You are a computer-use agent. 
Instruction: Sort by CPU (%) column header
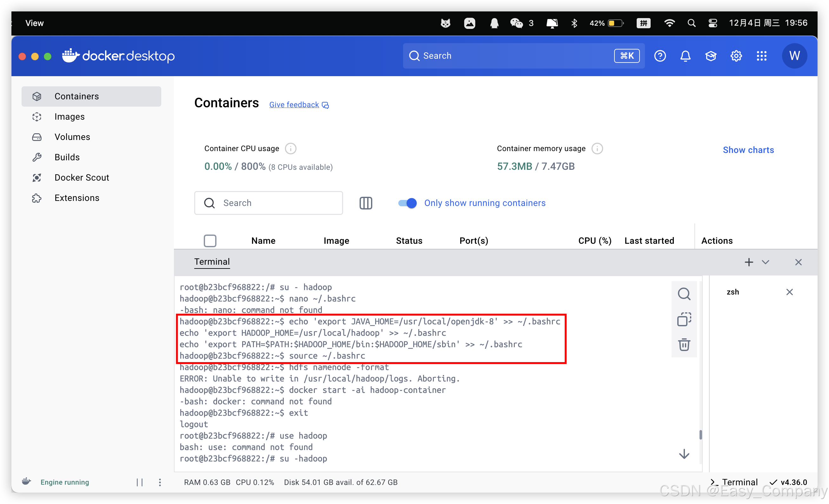click(594, 241)
